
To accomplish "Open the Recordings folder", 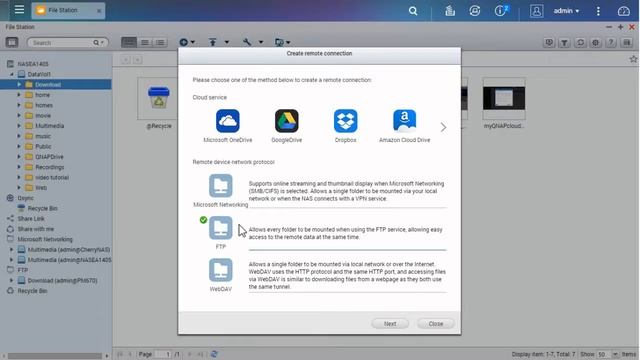I will point(49,167).
